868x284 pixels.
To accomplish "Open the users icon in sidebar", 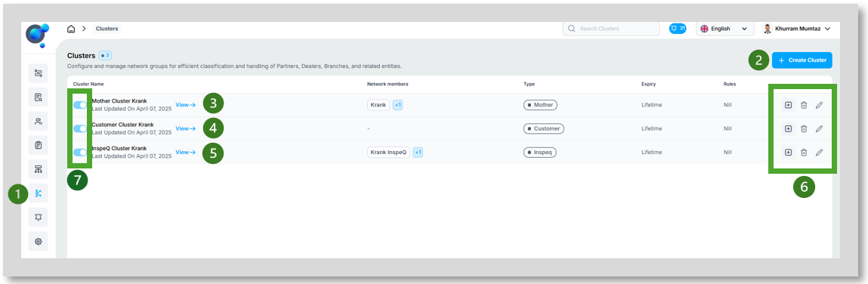I will (39, 122).
